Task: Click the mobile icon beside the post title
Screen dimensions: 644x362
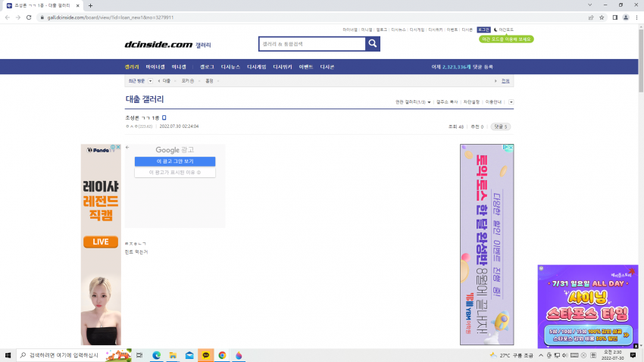Action: click(x=164, y=118)
